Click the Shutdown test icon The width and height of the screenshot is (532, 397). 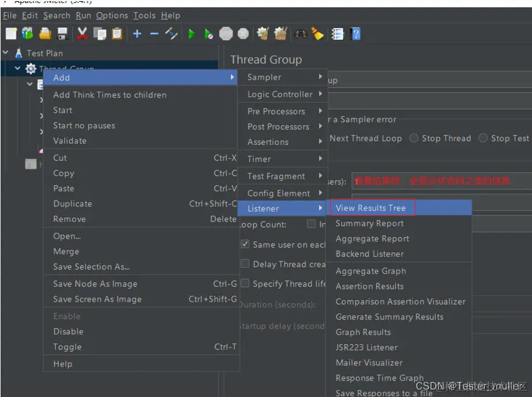(x=243, y=33)
